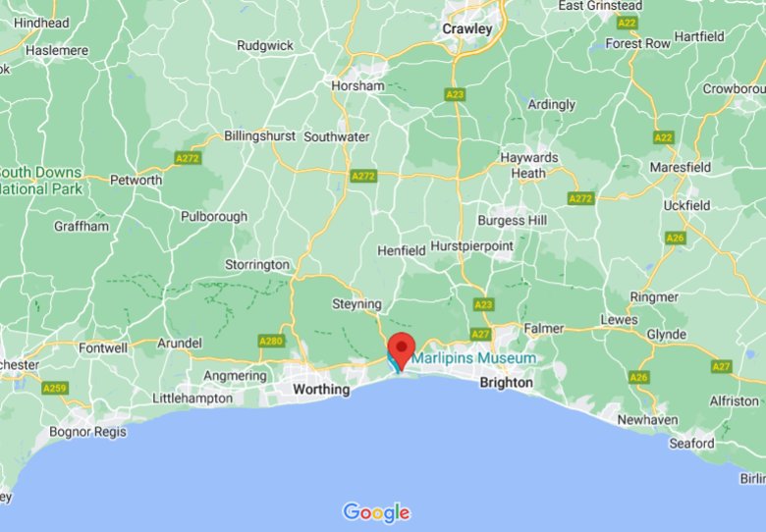
Task: Select the A272 badge near Petworth
Action: tap(189, 158)
